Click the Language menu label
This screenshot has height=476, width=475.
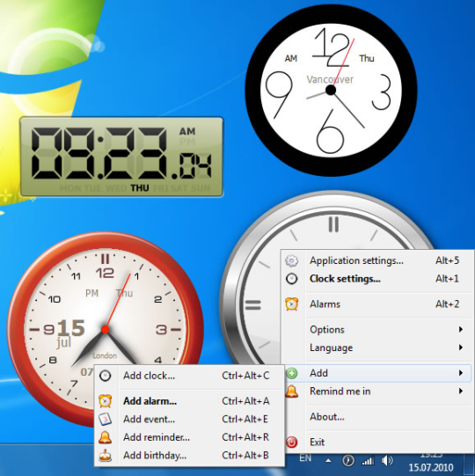331,348
